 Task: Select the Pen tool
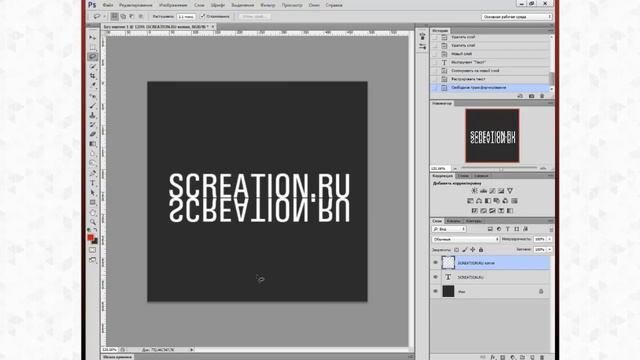(x=93, y=173)
